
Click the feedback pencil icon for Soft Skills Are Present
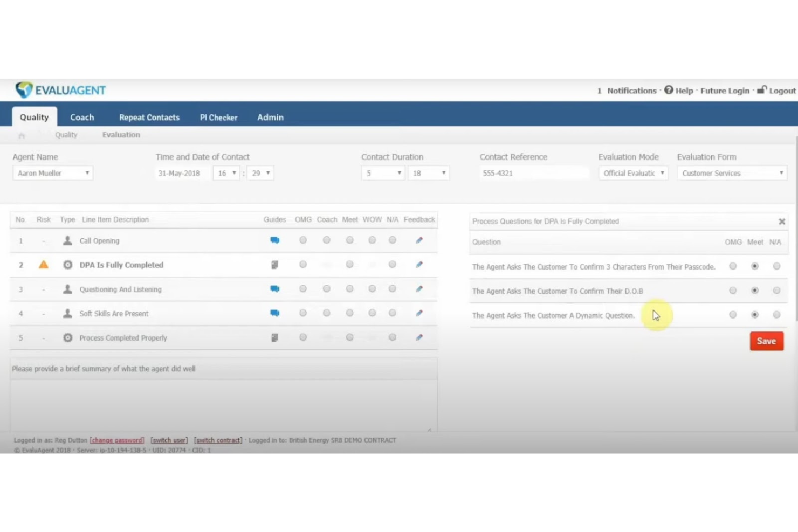click(x=419, y=313)
